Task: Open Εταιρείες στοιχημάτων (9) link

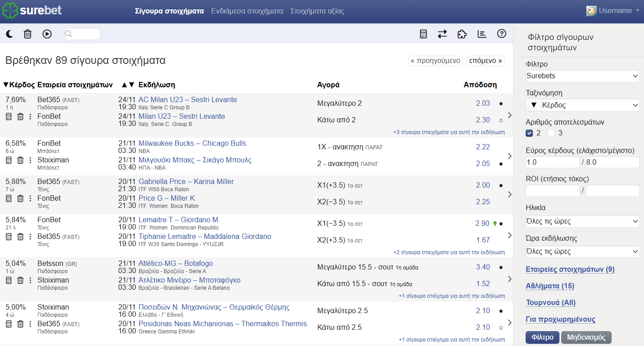Action: pos(570,270)
